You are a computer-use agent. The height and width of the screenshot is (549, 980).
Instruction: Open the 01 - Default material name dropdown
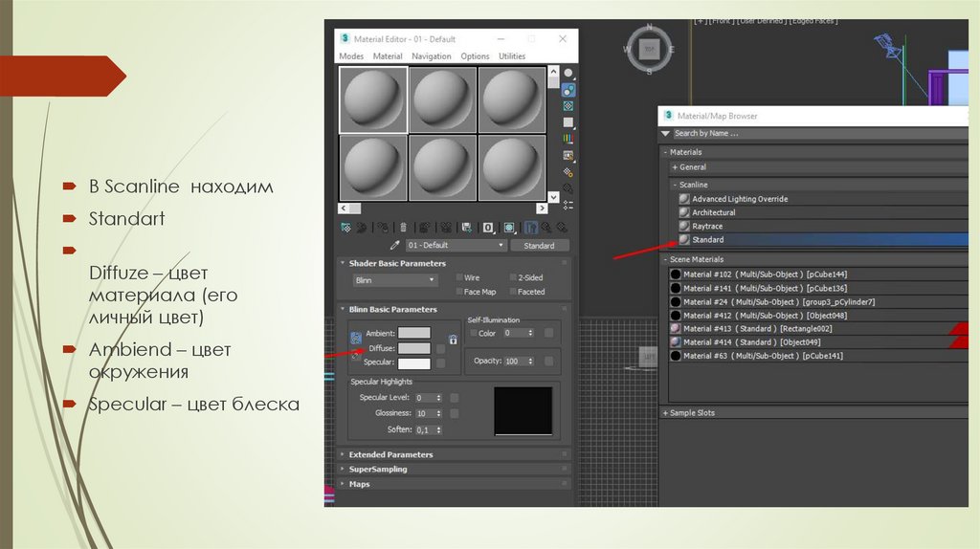[x=456, y=246]
